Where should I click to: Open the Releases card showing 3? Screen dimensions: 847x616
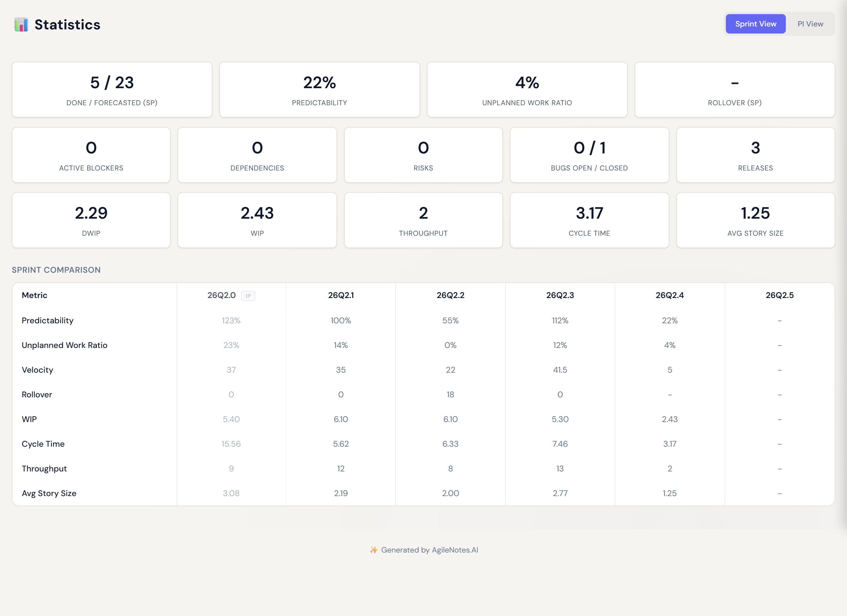(x=756, y=155)
